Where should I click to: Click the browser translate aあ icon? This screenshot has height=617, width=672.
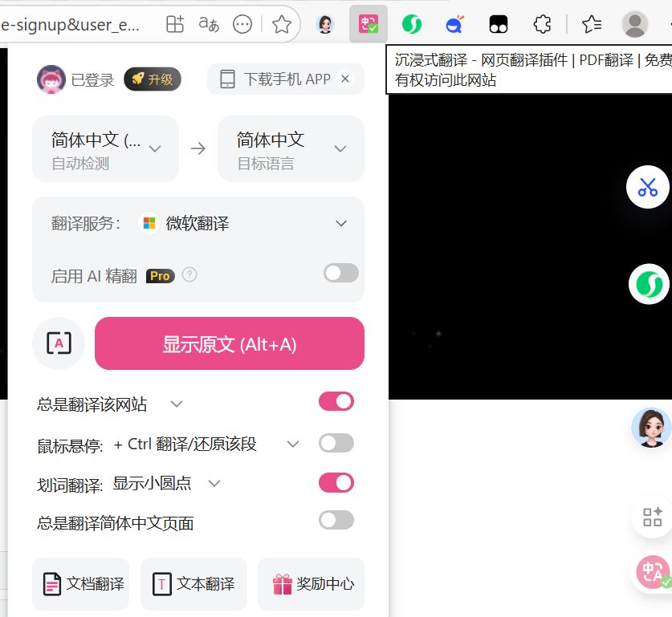tap(209, 24)
